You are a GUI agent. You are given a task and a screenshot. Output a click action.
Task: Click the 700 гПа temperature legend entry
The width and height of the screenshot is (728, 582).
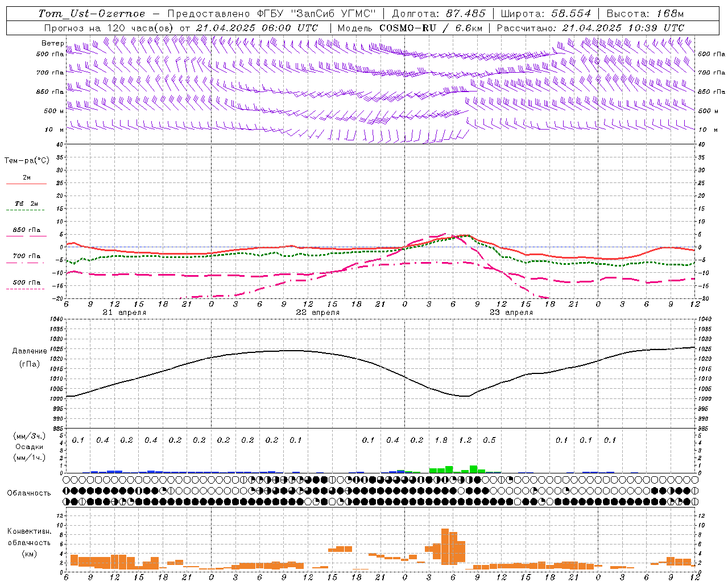(26, 257)
